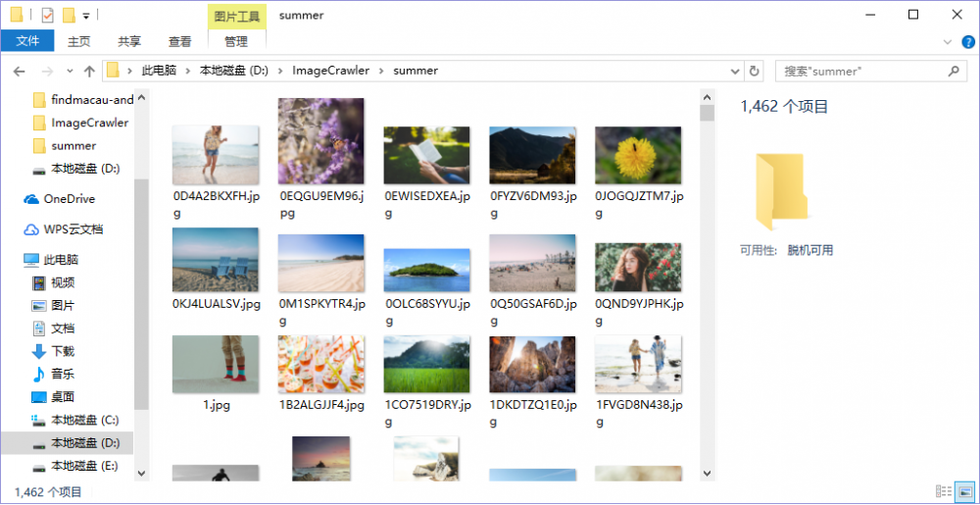The height and width of the screenshot is (505, 980).
Task: Click navigation pane scroll down arrow
Action: [141, 473]
